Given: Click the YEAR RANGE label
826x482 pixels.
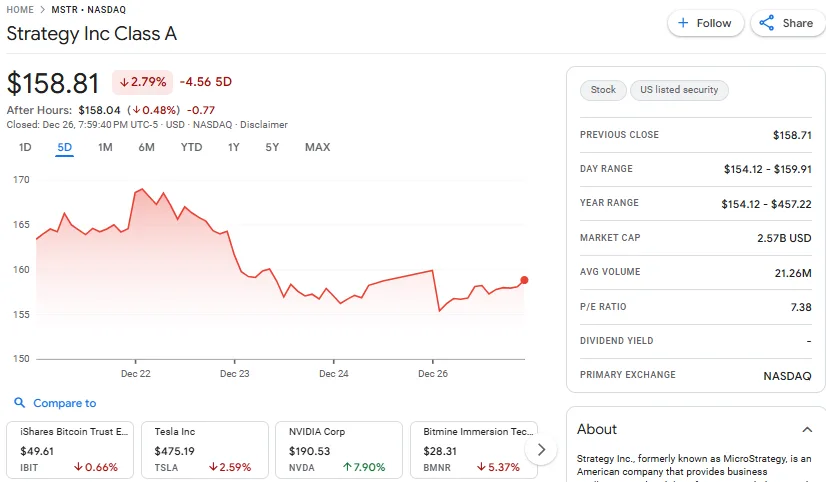Looking at the screenshot, I should [609, 203].
